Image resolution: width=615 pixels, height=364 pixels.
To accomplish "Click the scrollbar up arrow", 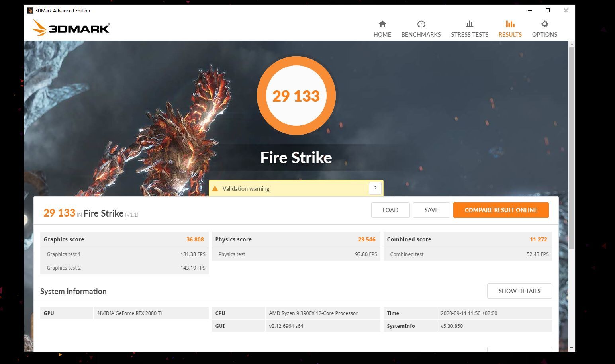I will [572, 44].
